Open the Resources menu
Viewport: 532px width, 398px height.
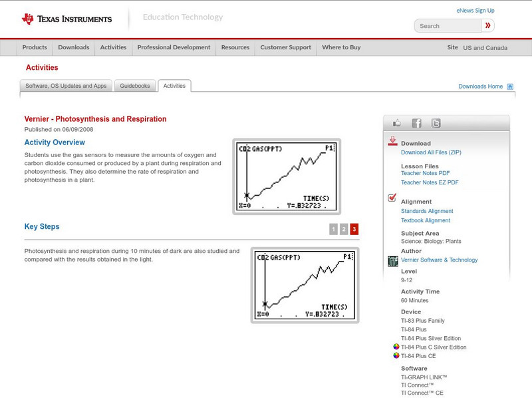[x=235, y=47]
